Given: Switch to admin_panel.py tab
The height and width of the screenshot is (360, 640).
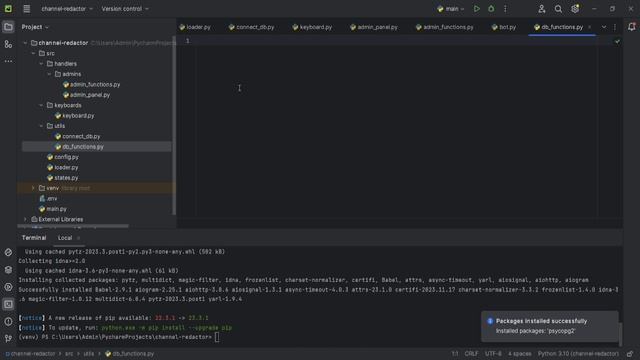Looking at the screenshot, I should 374,27.
